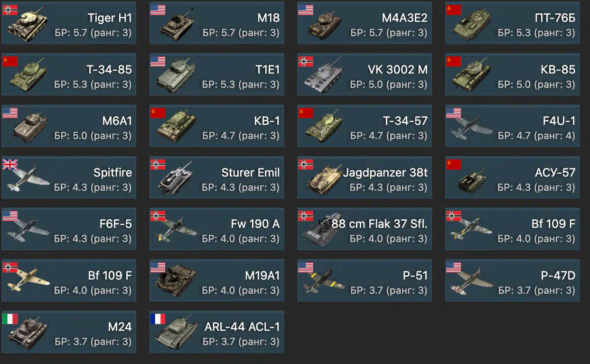Select the F6F-5 aircraft card
The height and width of the screenshot is (364, 590).
[x=69, y=229]
